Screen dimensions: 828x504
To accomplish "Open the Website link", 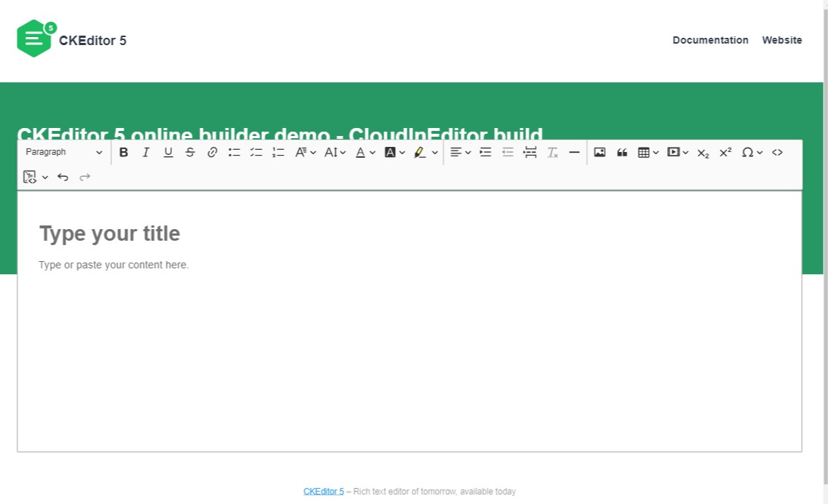I will [x=782, y=40].
